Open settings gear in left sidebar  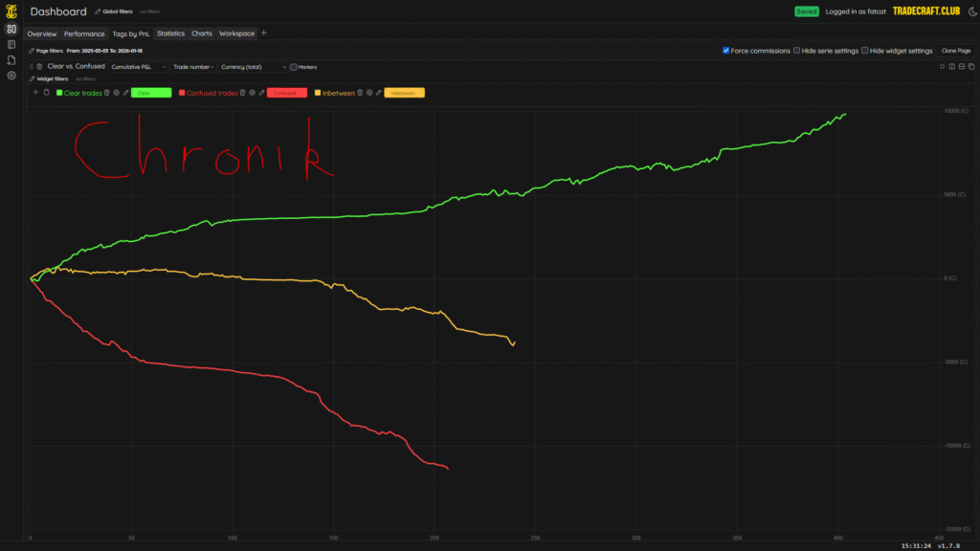click(x=11, y=76)
